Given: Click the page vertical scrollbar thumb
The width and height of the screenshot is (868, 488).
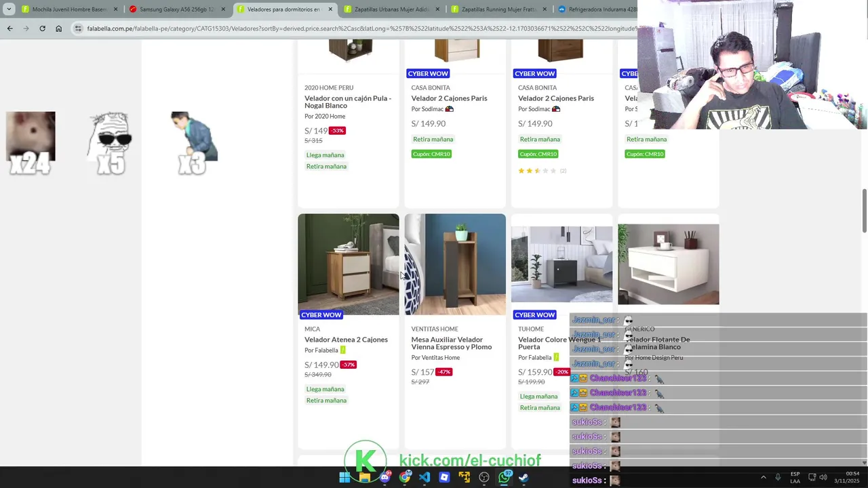Looking at the screenshot, I should pos(864,211).
